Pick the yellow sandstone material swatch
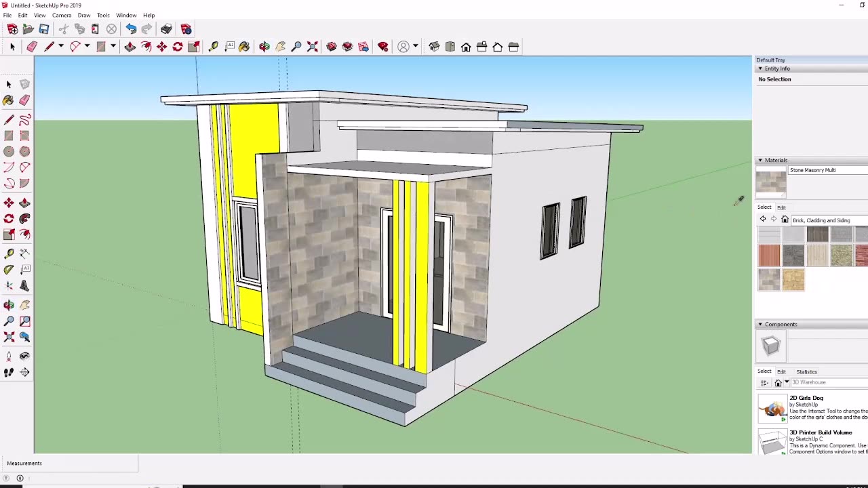Viewport: 868px width, 488px height. (x=793, y=279)
